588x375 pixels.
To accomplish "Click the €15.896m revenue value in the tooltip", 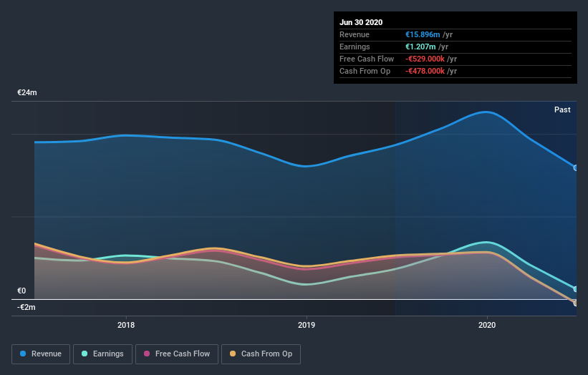I will tap(423, 34).
